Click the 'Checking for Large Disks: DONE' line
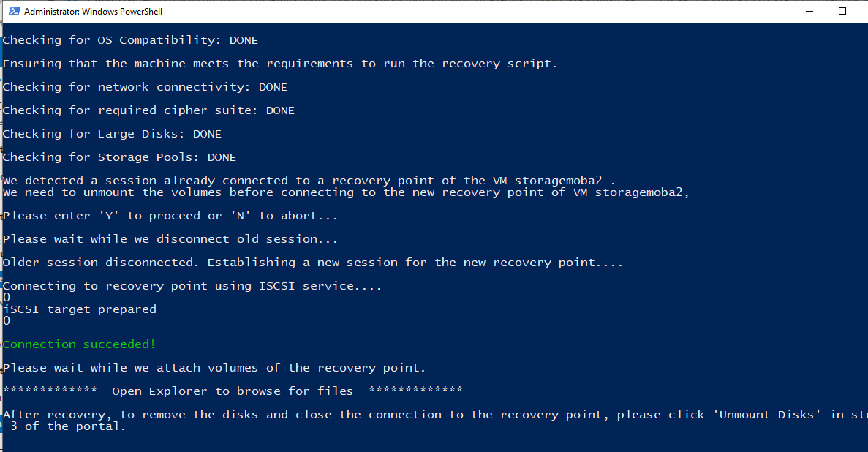This screenshot has width=868, height=452. [x=112, y=134]
